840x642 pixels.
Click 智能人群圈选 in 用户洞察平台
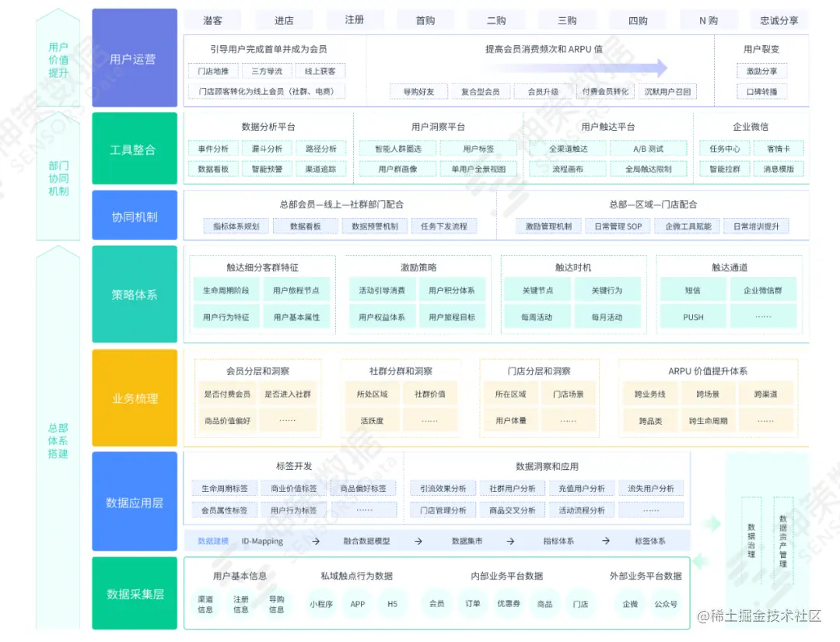[x=397, y=148]
